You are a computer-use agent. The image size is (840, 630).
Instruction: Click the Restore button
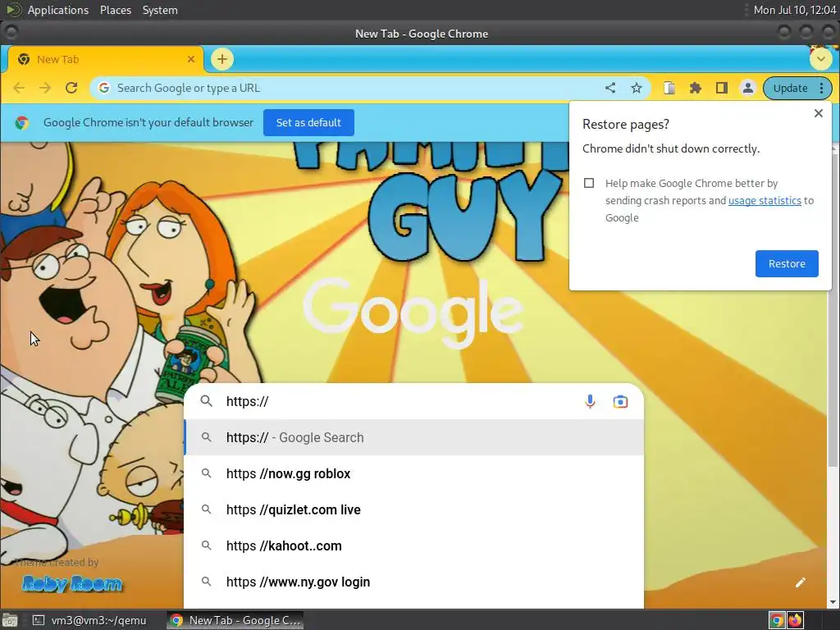pyautogui.click(x=787, y=263)
